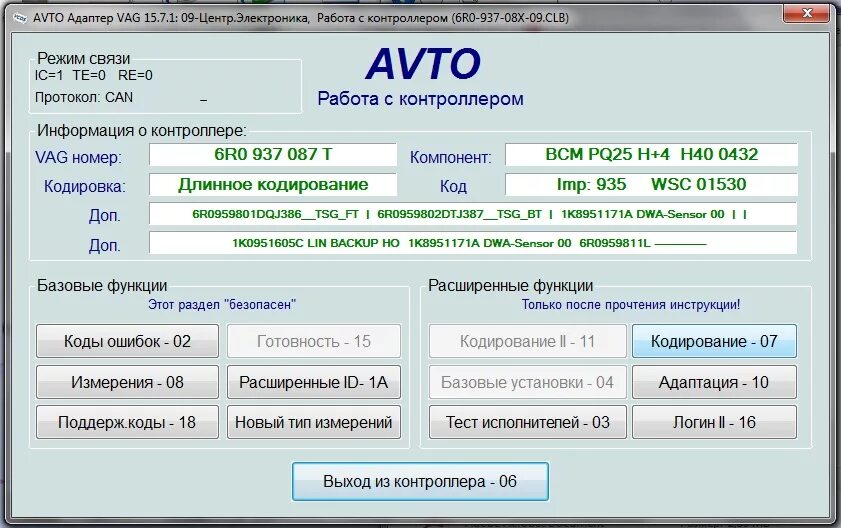Viewport: 841px width, 528px height.
Task: Click the Код field Imp: 935 WSC 01530
Action: point(651,185)
